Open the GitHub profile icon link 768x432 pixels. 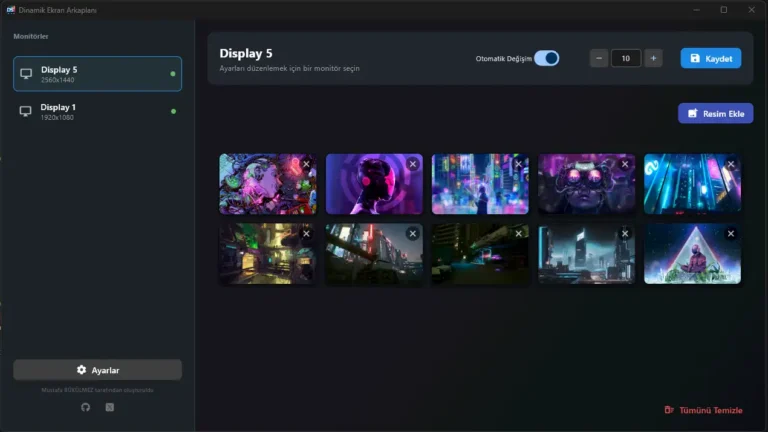85,407
